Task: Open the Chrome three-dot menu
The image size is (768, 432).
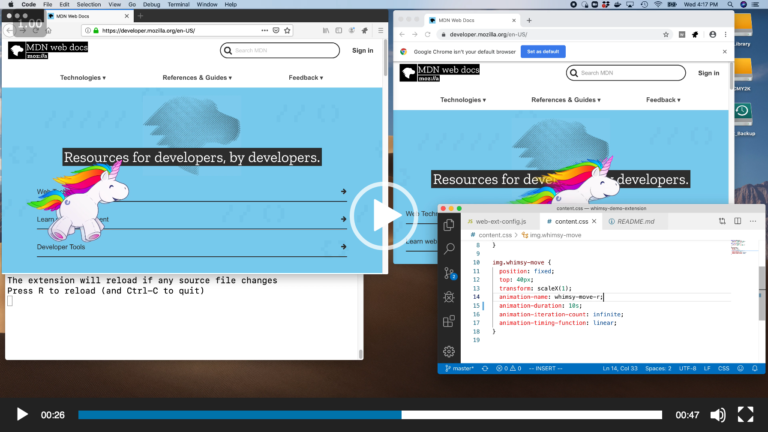Action: pyautogui.click(x=725, y=34)
